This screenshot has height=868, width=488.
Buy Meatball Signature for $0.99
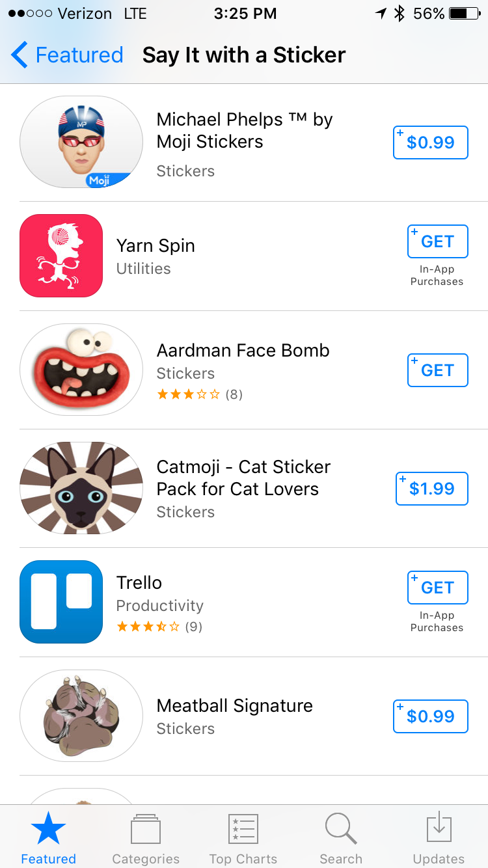pyautogui.click(x=431, y=716)
